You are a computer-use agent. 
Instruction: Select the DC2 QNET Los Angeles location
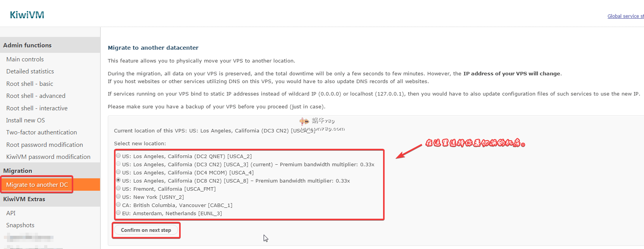pyautogui.click(x=118, y=156)
